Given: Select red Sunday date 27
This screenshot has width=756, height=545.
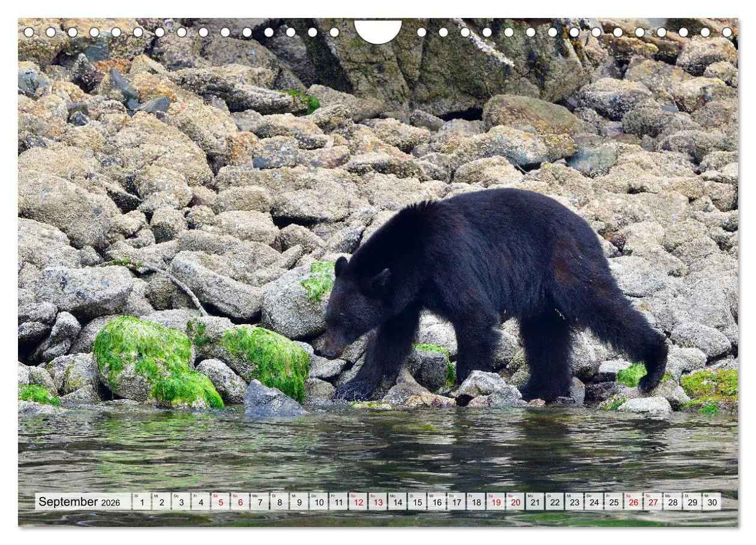Looking at the screenshot, I should coord(652,502).
